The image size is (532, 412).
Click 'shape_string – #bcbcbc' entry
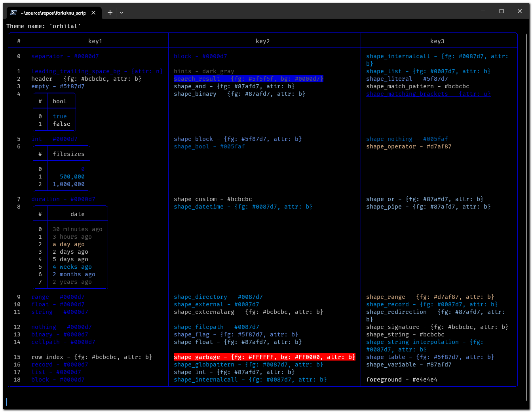(x=405, y=334)
